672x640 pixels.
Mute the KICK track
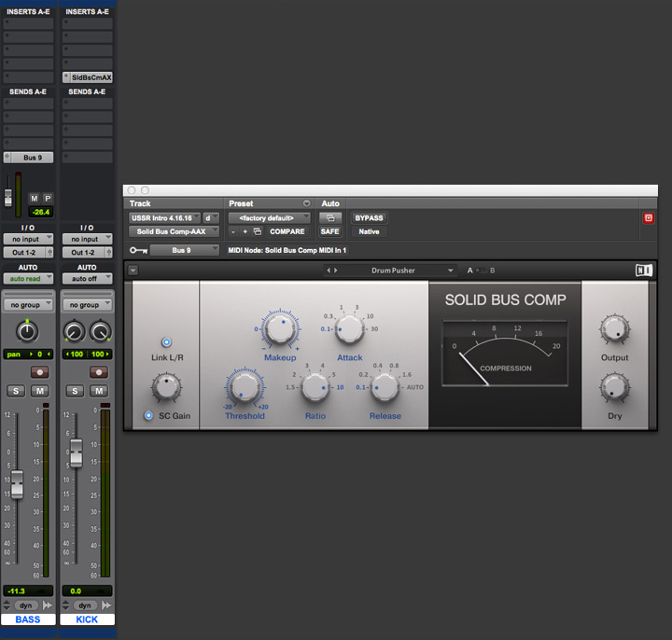click(99, 391)
